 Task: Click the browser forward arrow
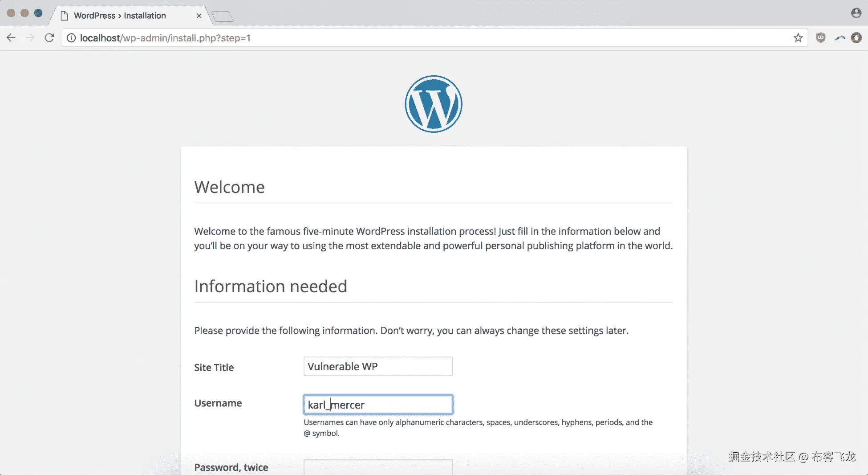[x=30, y=38]
